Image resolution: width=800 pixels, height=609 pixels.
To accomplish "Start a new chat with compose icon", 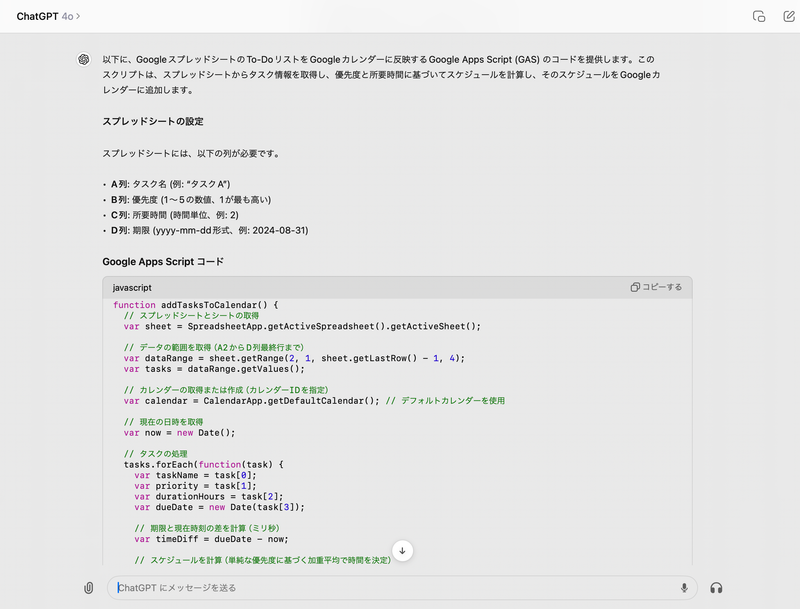I will 789,16.
